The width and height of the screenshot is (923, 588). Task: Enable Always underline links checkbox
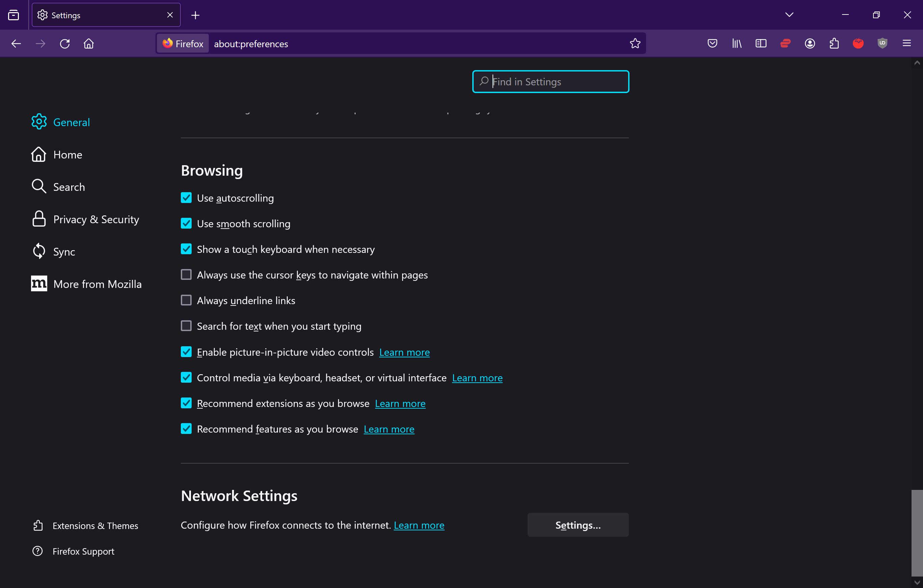(186, 300)
